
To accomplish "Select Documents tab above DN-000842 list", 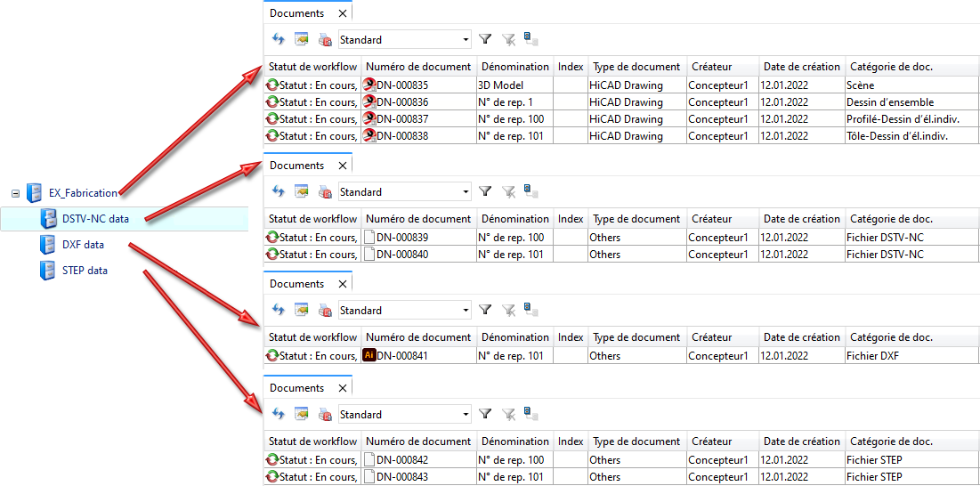I will point(297,387).
